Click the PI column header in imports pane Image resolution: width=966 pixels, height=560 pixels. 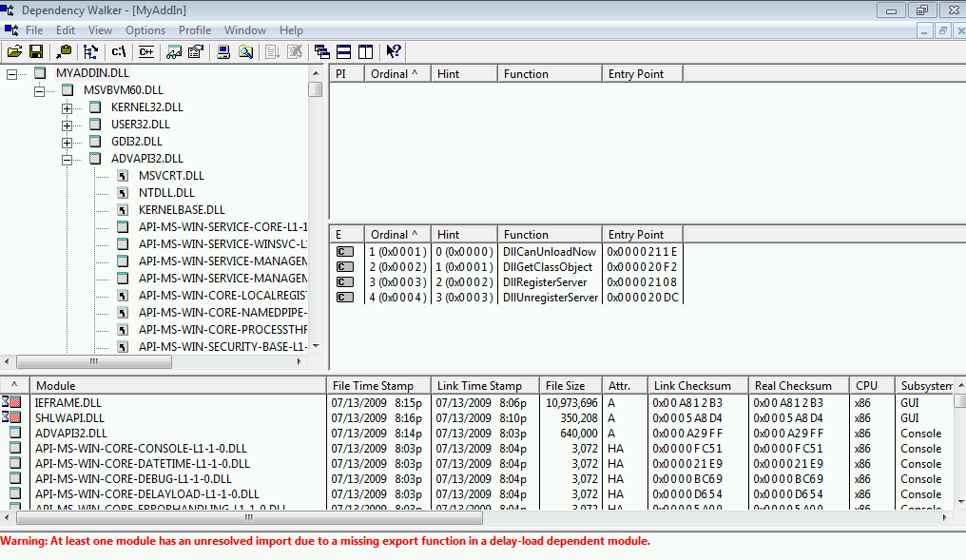(347, 74)
